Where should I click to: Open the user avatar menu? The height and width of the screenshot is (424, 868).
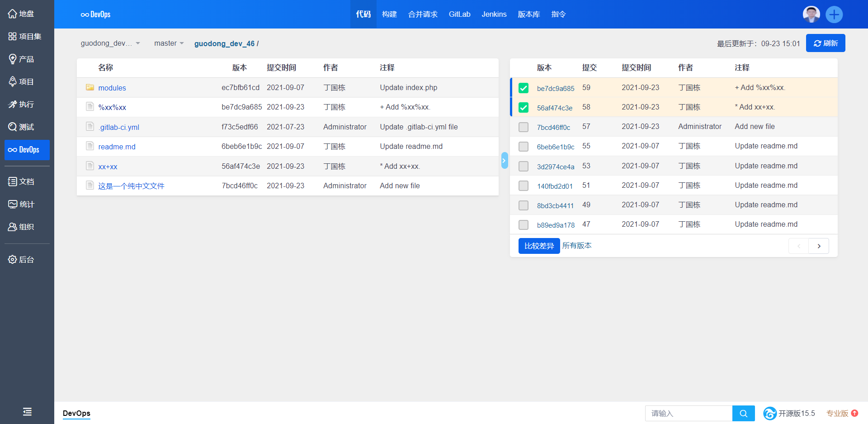pyautogui.click(x=811, y=14)
